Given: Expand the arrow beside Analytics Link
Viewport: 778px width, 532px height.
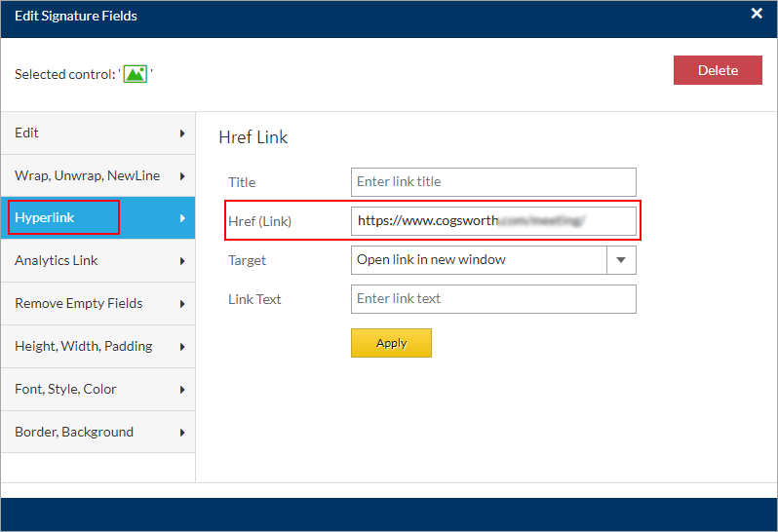Looking at the screenshot, I should point(182,261).
